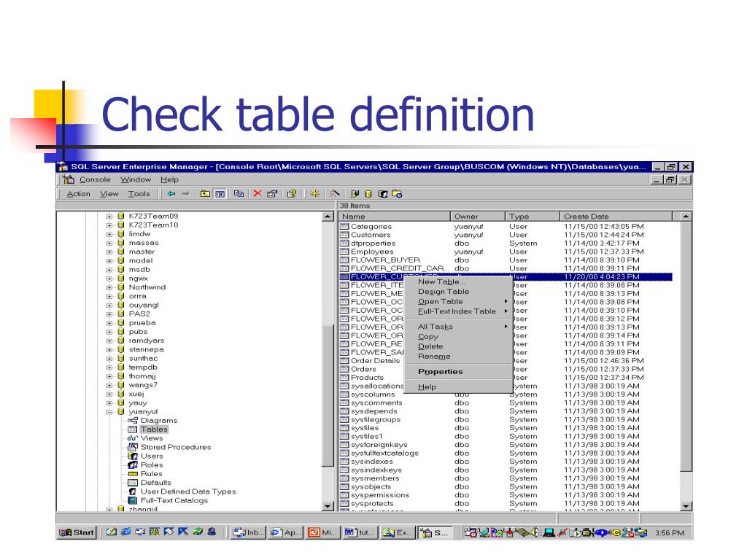The height and width of the screenshot is (560, 747).
Task: Choose Rename in the context menu
Action: pos(434,356)
